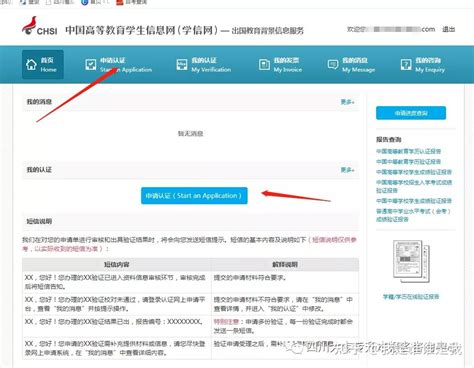
Task: Click the 我的认证 section heading
Action: click(x=39, y=170)
